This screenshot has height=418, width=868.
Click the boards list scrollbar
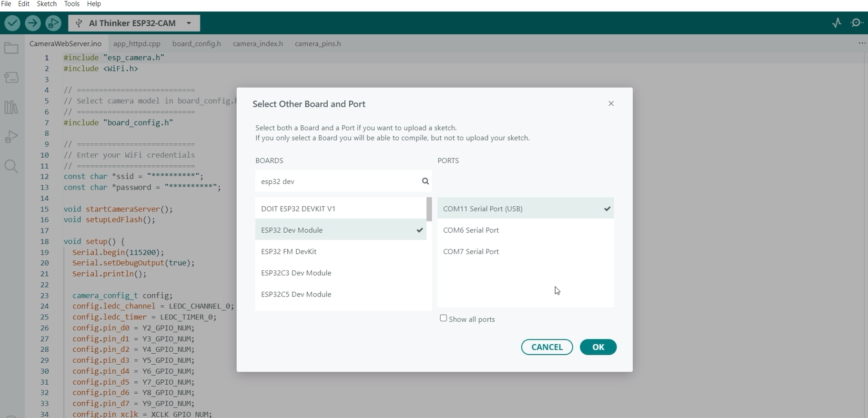coord(429,209)
